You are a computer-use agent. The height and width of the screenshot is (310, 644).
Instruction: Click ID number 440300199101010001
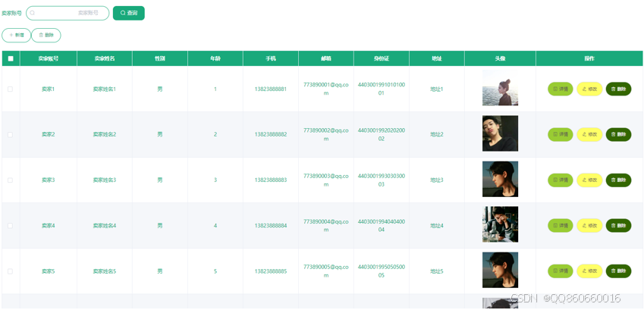382,89
